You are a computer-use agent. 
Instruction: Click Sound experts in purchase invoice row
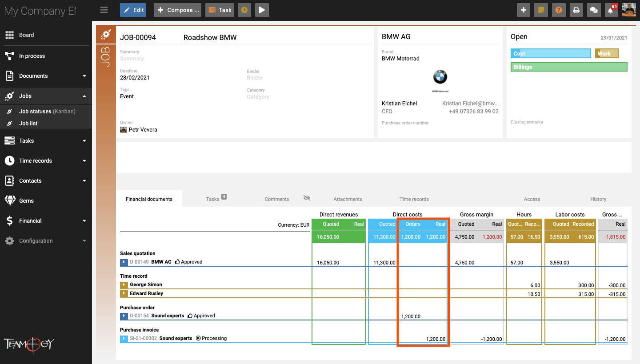pyautogui.click(x=176, y=339)
